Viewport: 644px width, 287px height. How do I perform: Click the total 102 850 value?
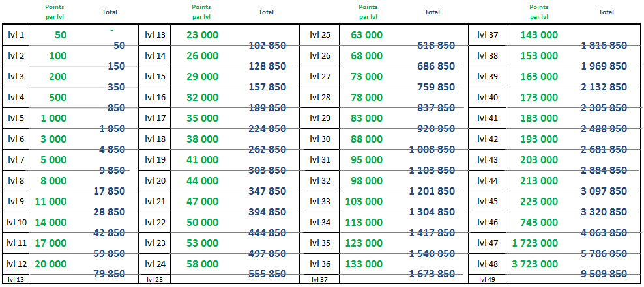[x=267, y=46]
